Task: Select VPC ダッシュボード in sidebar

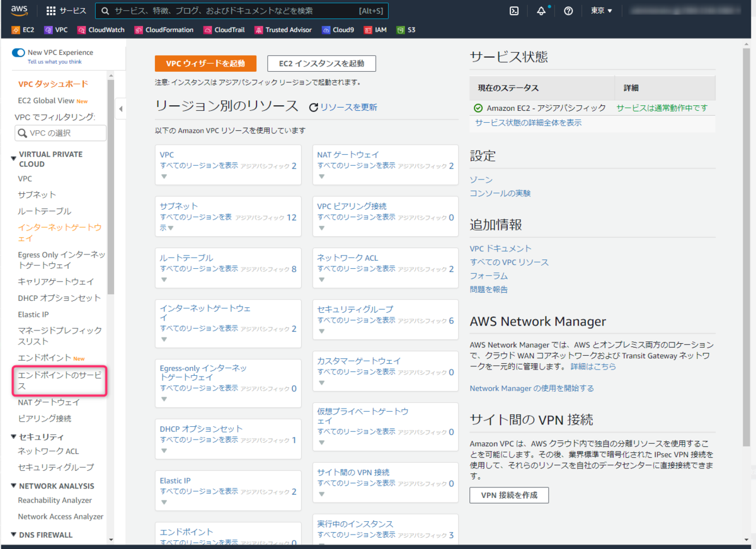Action: [x=53, y=84]
